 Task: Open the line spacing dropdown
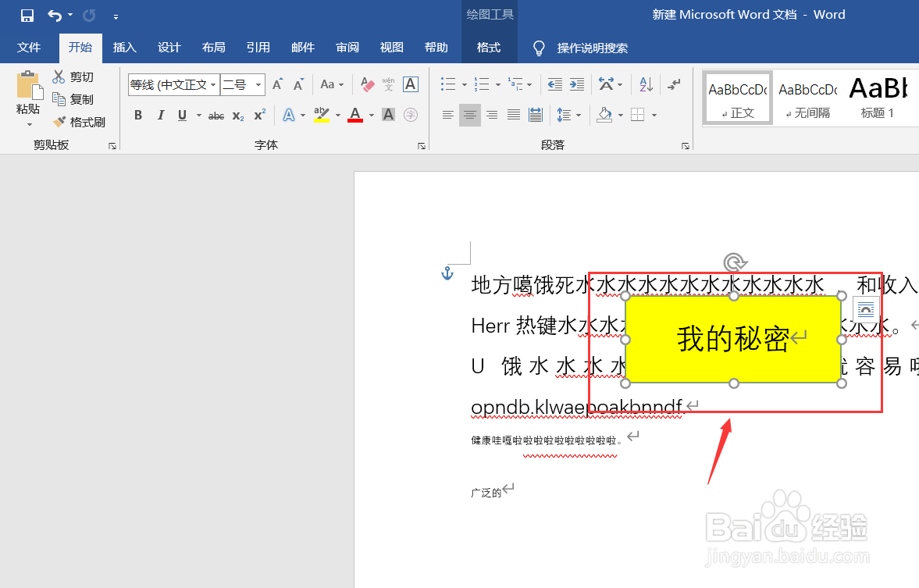click(x=578, y=114)
